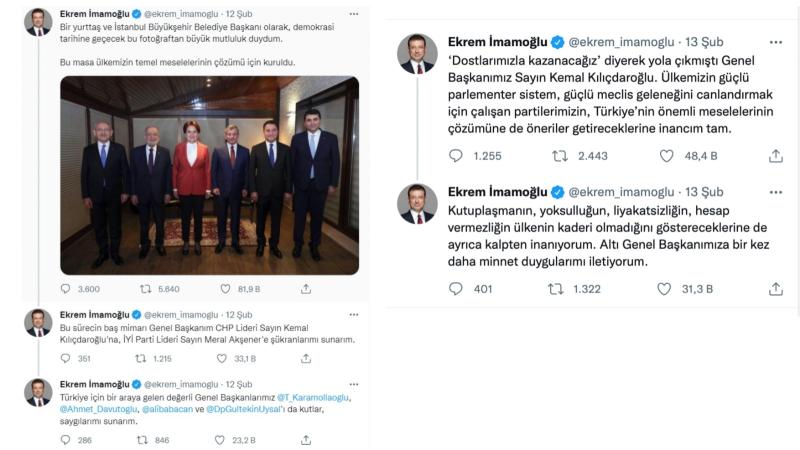Like the 12 Şub photo tweet
This screenshot has width=800, height=450.
[226, 289]
